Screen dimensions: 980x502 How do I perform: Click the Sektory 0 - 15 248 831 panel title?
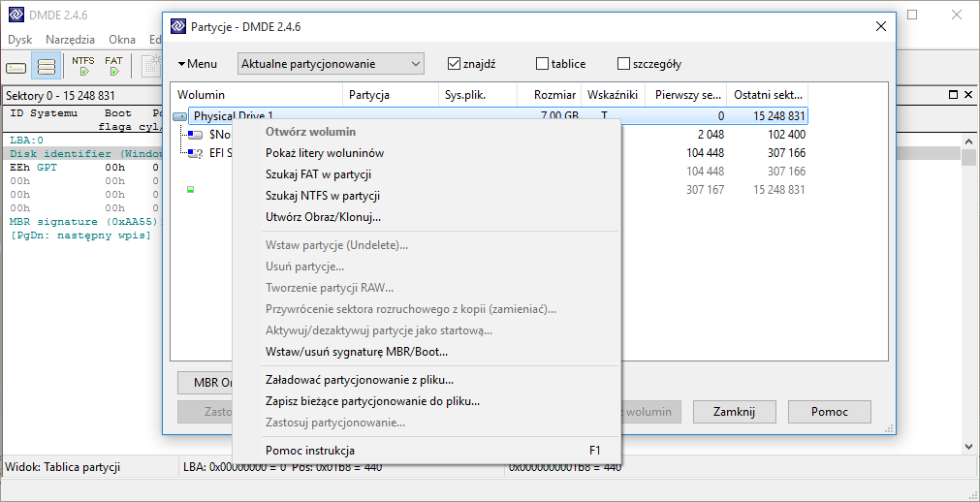pos(60,96)
